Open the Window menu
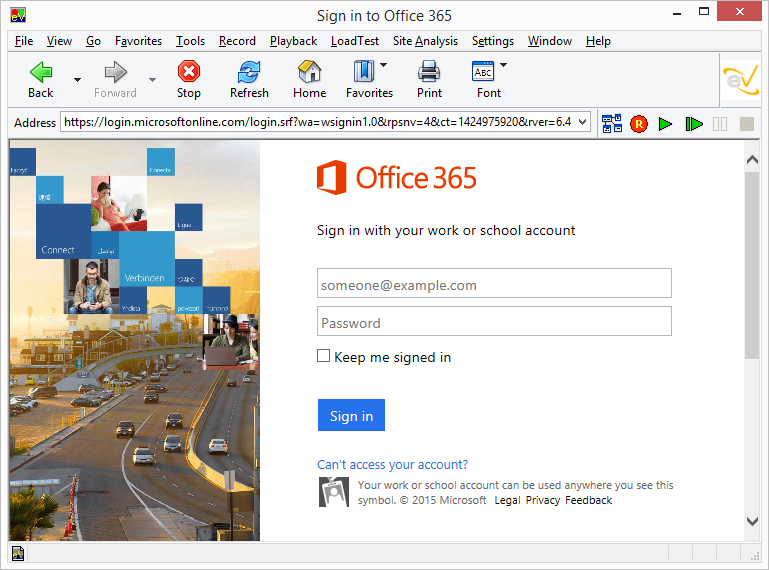The width and height of the screenshot is (769, 570). click(550, 41)
